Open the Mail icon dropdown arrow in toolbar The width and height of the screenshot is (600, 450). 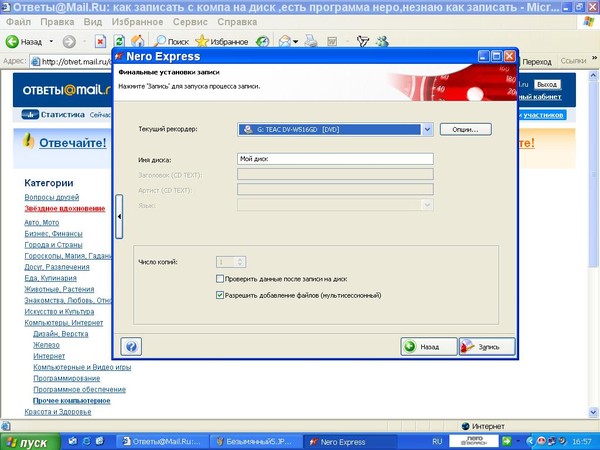pos(295,41)
